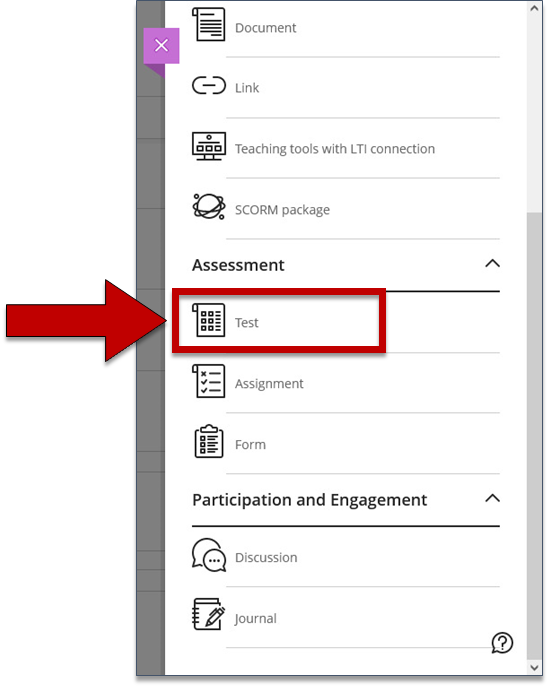Click the SCORM package planet icon
Viewport: 549px width, 687px height.
pyautogui.click(x=209, y=206)
